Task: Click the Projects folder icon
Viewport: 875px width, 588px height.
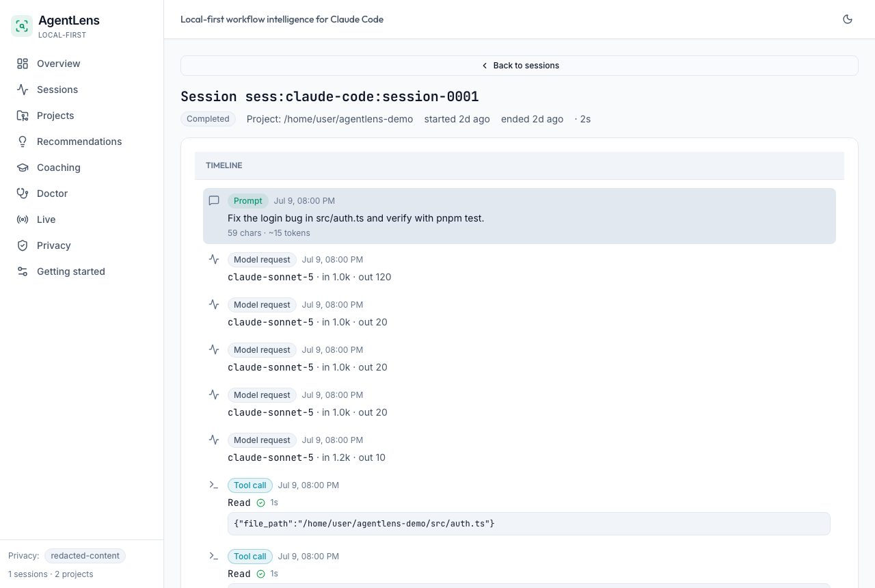Action: click(23, 116)
